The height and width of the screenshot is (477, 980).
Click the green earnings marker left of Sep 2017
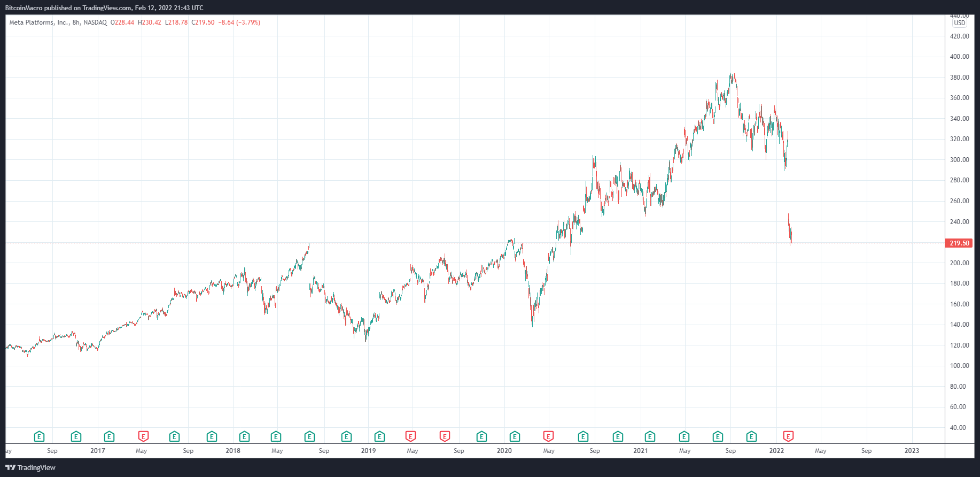tap(174, 436)
